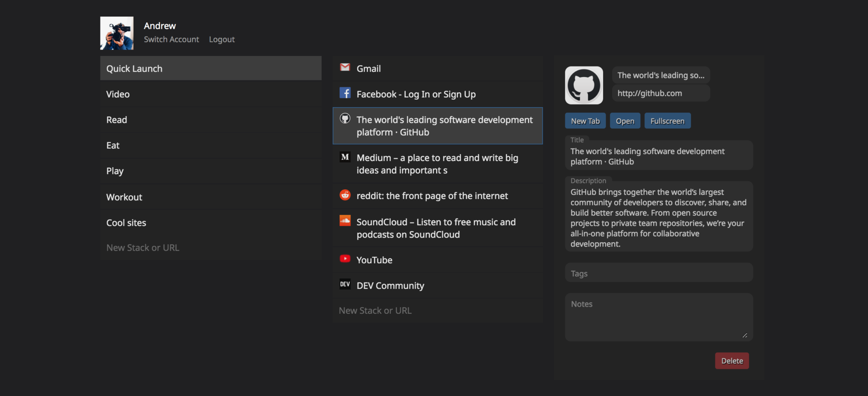
Task: Click the New Tab button
Action: pos(585,120)
